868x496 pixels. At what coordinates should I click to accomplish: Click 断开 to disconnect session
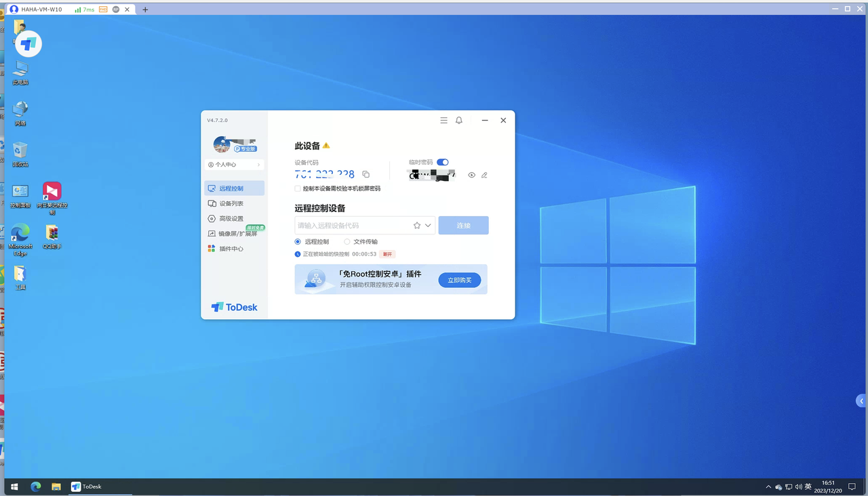click(387, 254)
